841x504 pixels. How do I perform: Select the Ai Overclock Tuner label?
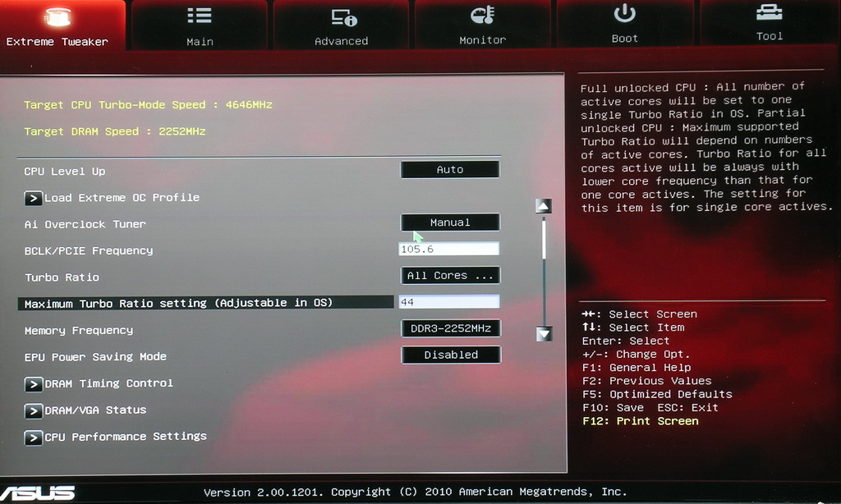point(85,224)
